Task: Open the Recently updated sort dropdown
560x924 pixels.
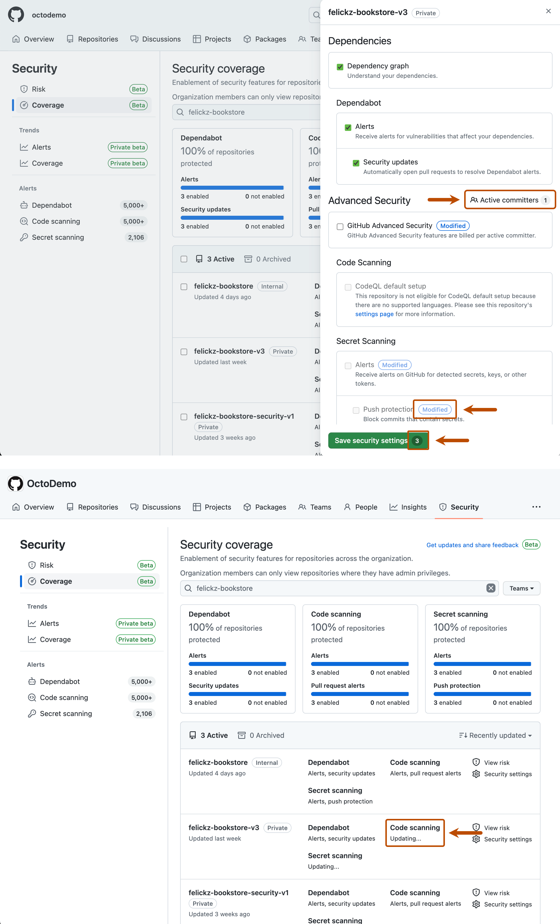Action: 495,735
